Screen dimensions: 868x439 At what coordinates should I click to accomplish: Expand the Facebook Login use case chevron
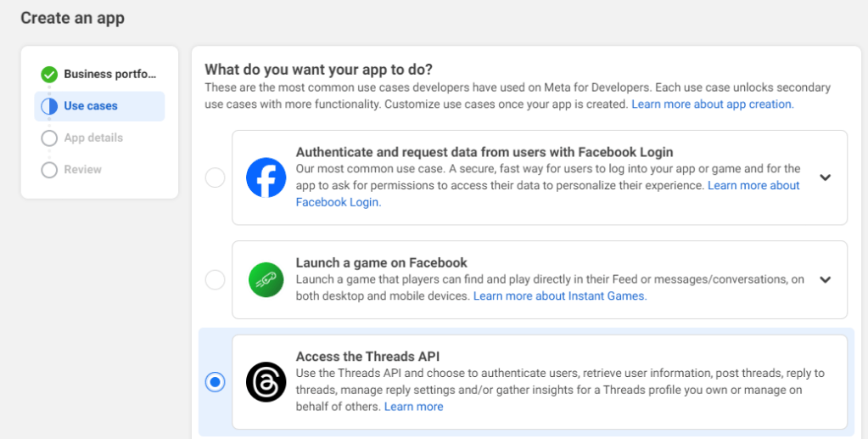825,177
